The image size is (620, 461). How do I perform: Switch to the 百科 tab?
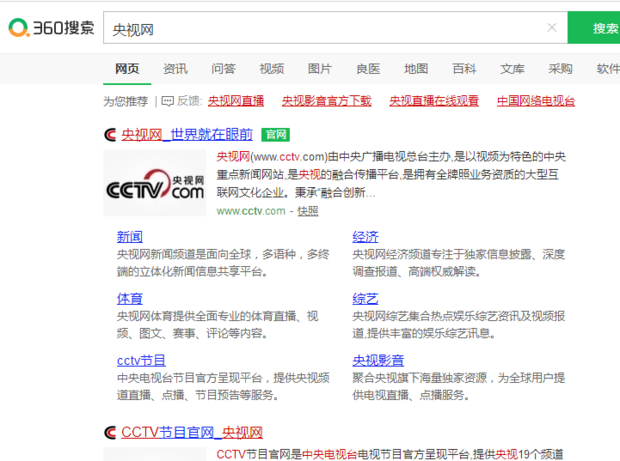pyautogui.click(x=464, y=69)
